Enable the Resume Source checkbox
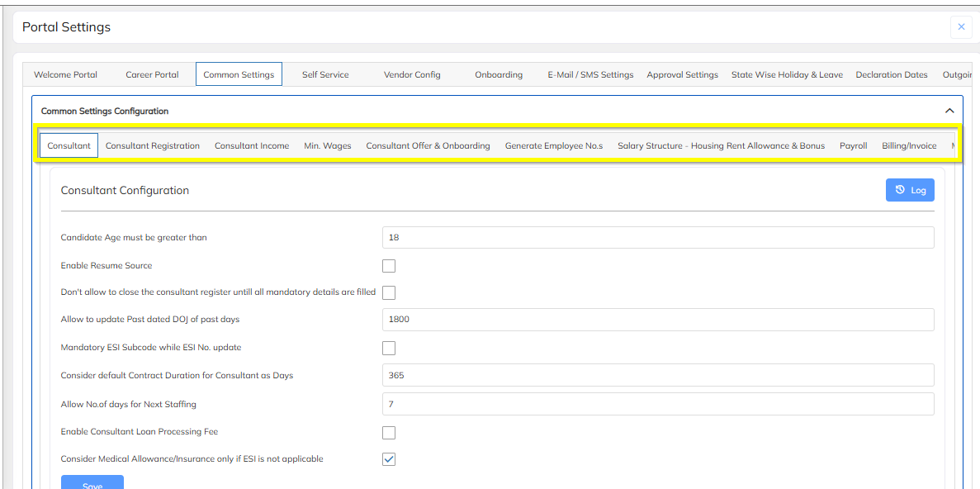This screenshot has height=489, width=980. click(389, 266)
